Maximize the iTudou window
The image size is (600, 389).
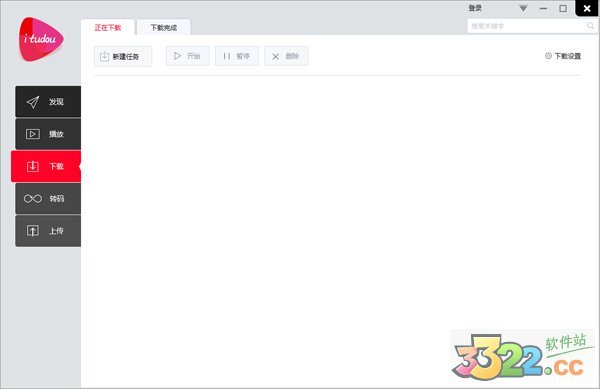[x=563, y=8]
